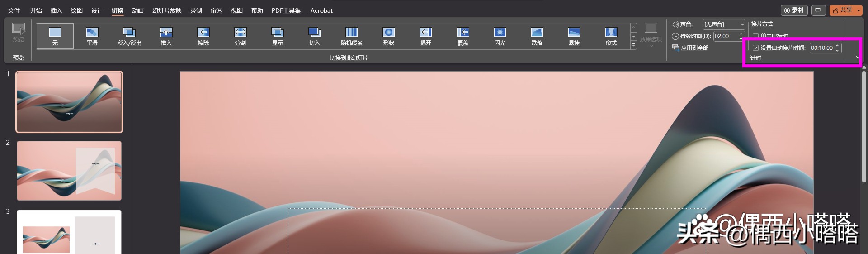Apply the 跌落 (Fall Over) transition

pyautogui.click(x=537, y=36)
